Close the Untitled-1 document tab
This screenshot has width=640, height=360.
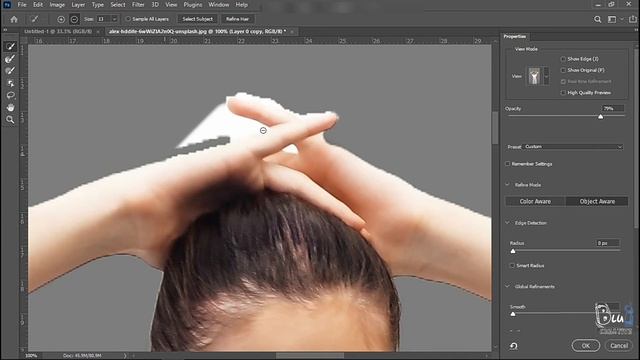(x=98, y=31)
